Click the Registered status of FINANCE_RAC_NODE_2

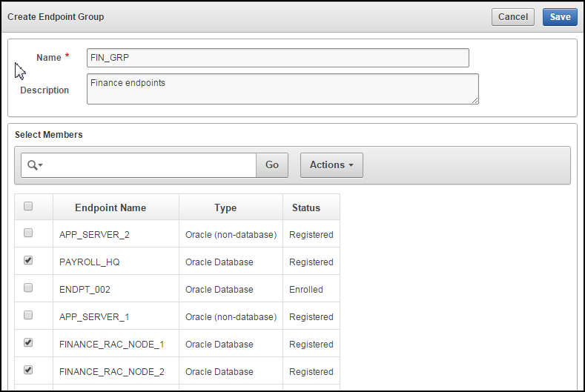pyautogui.click(x=311, y=372)
